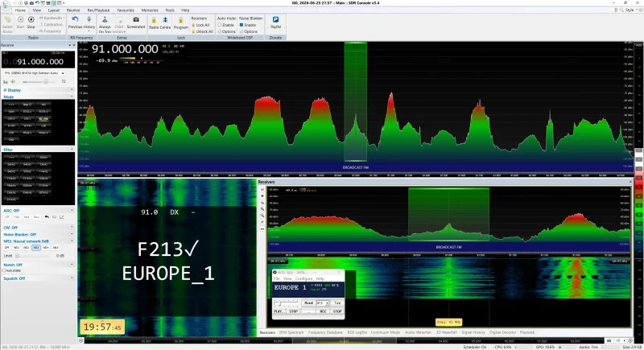Open the Receive ribbon tab
This screenshot has height=350, width=644.
click(x=73, y=10)
